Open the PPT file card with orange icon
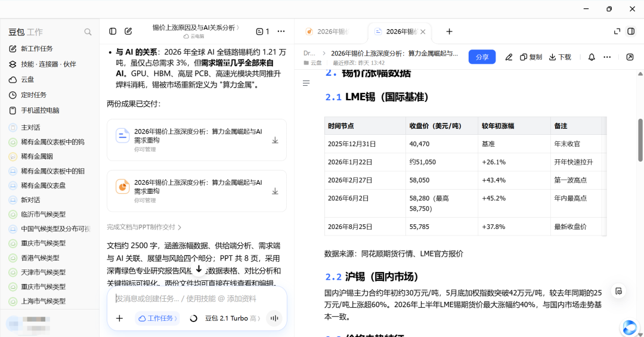 (197, 191)
